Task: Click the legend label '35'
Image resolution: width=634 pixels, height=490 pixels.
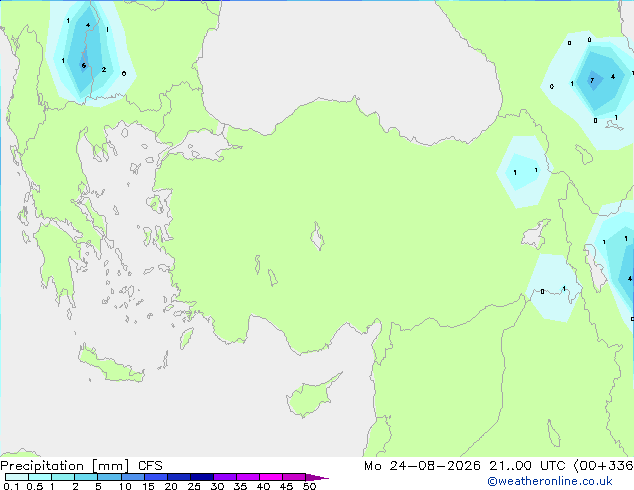Action: (240, 486)
